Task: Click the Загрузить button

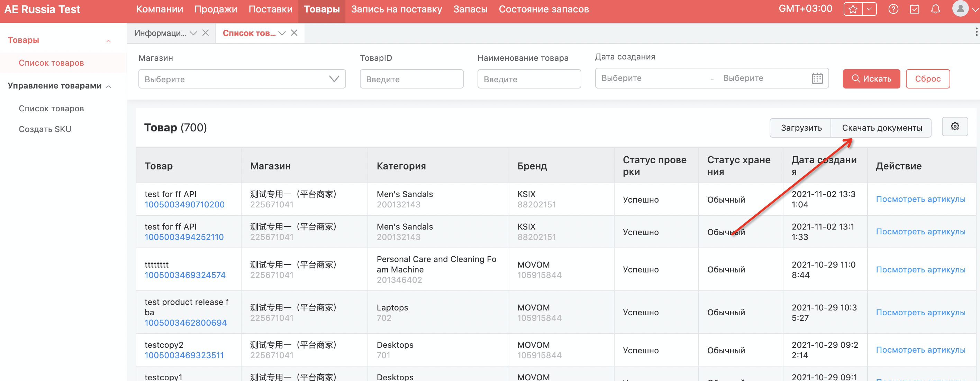Action: click(x=801, y=128)
